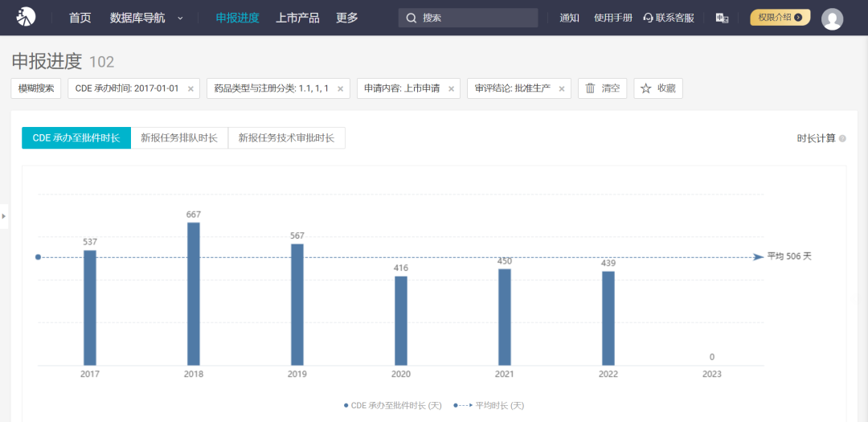Switch to 新报任务排队时长 tab
The height and width of the screenshot is (422, 868).
pyautogui.click(x=179, y=138)
